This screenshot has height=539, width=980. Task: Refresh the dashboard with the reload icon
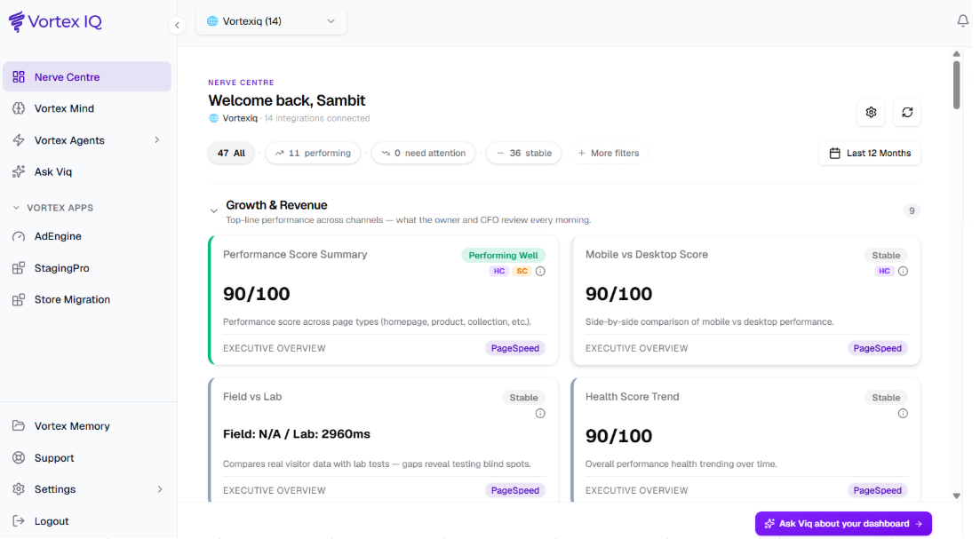pyautogui.click(x=907, y=113)
